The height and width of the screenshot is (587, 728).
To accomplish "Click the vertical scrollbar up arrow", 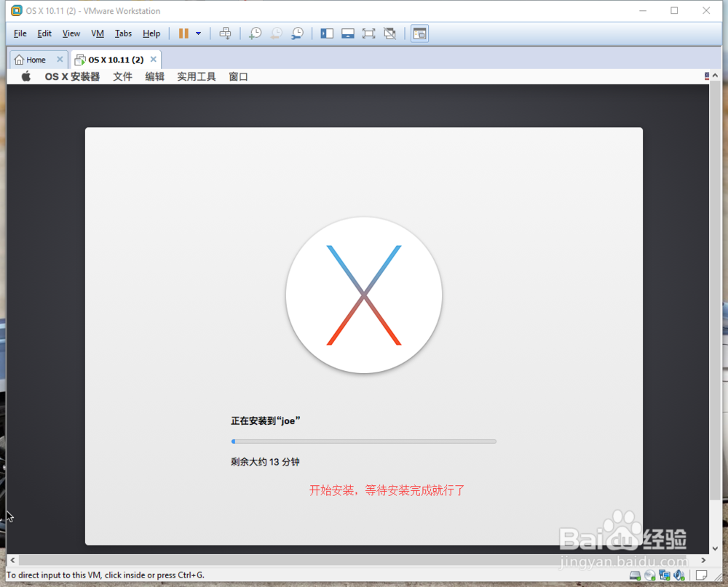I will tap(715, 75).
